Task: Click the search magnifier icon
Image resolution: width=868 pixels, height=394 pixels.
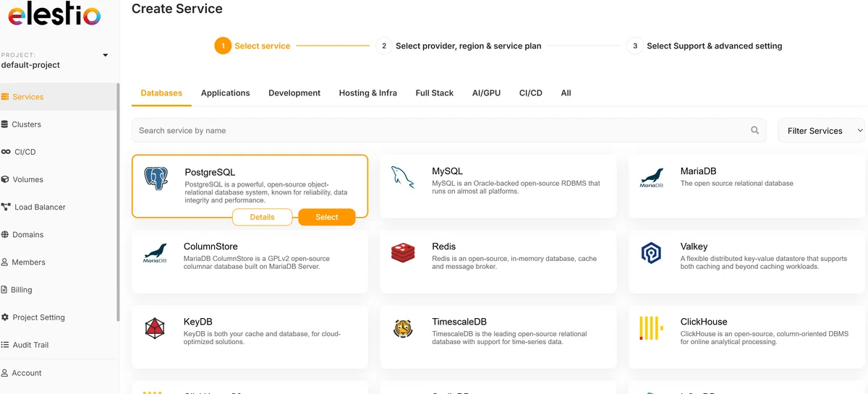Action: coord(754,130)
